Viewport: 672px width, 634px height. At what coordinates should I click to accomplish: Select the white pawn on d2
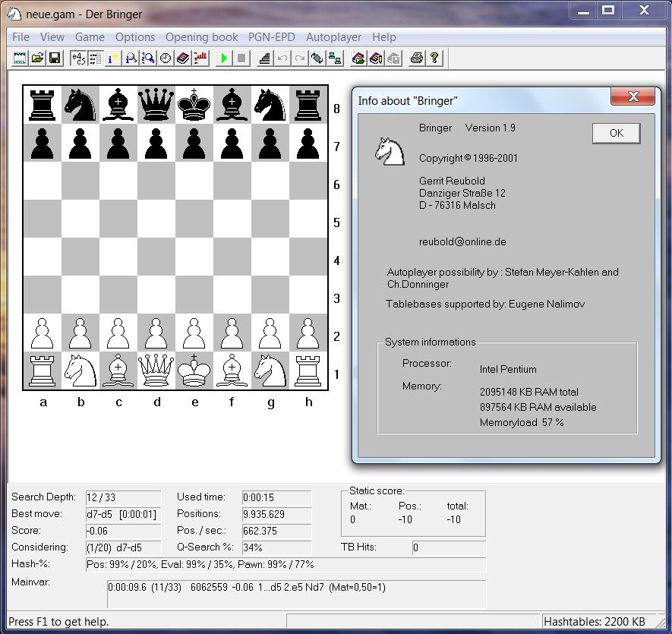tap(156, 333)
